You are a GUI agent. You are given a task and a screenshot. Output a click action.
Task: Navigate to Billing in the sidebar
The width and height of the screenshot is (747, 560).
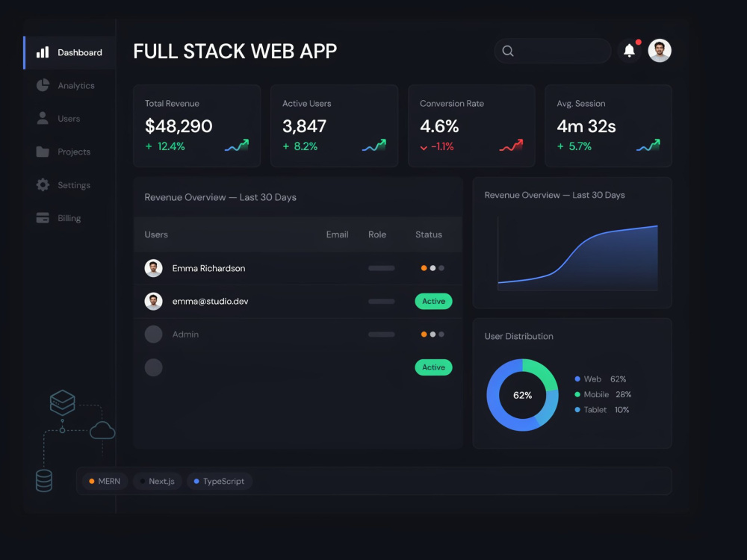click(69, 218)
